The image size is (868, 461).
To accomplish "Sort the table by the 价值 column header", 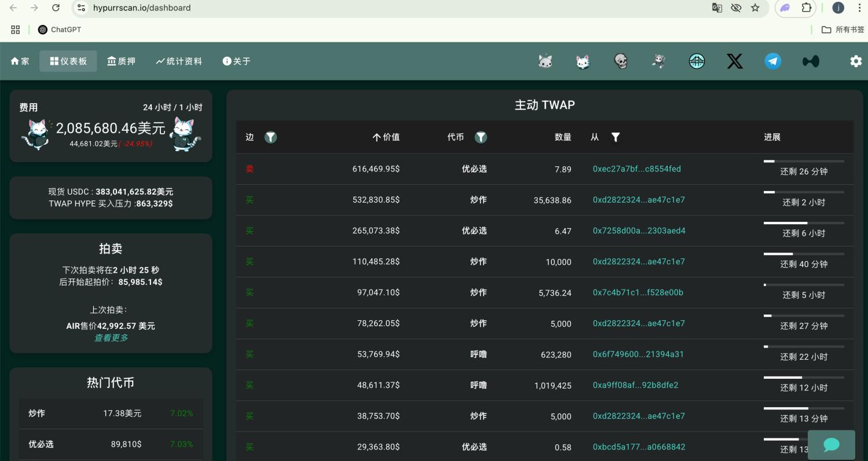I will click(386, 137).
